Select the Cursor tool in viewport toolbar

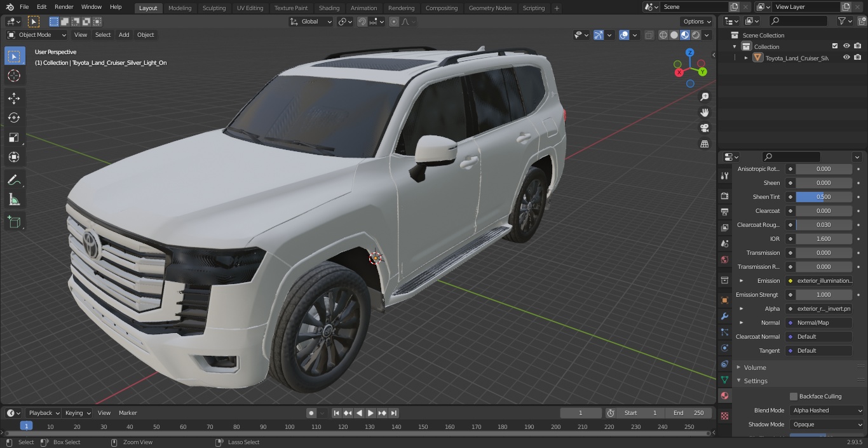click(14, 76)
